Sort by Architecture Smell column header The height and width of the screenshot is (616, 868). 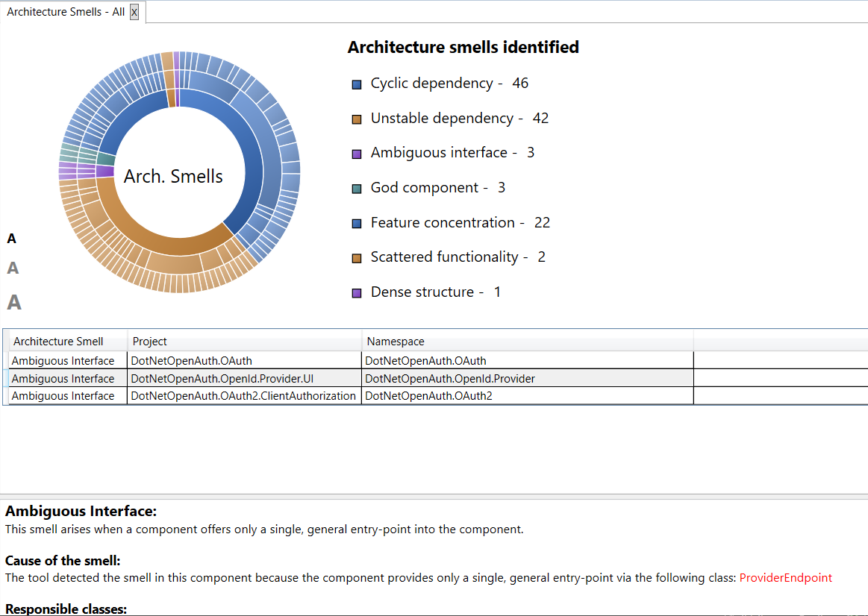[x=59, y=342]
